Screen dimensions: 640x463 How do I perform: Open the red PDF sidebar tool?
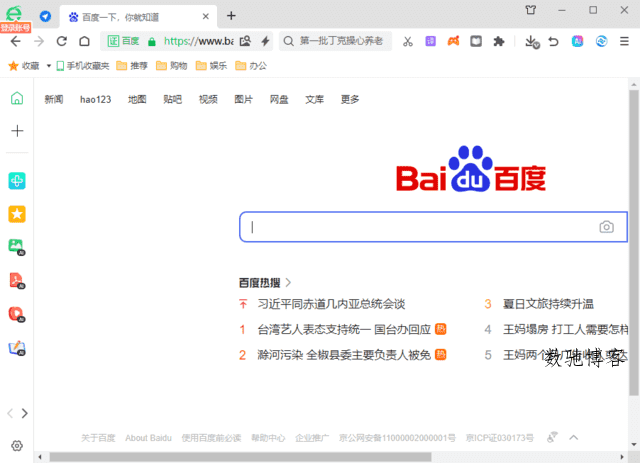(x=17, y=280)
